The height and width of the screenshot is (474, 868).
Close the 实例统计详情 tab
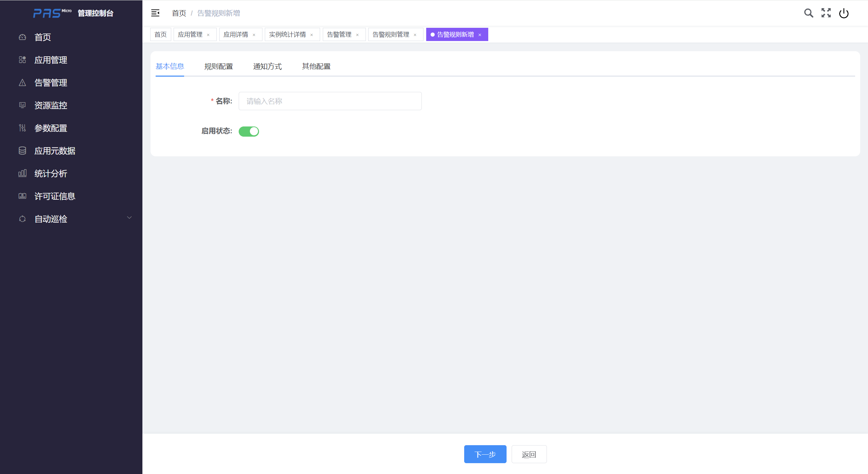click(x=312, y=35)
